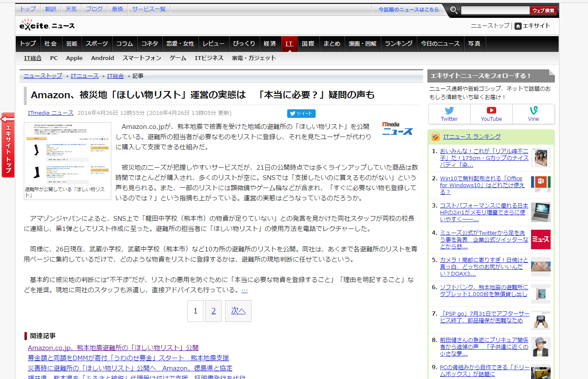Open the article continuation ellipsis link
Screen dimensions: 588x379
pyautogui.click(x=245, y=290)
